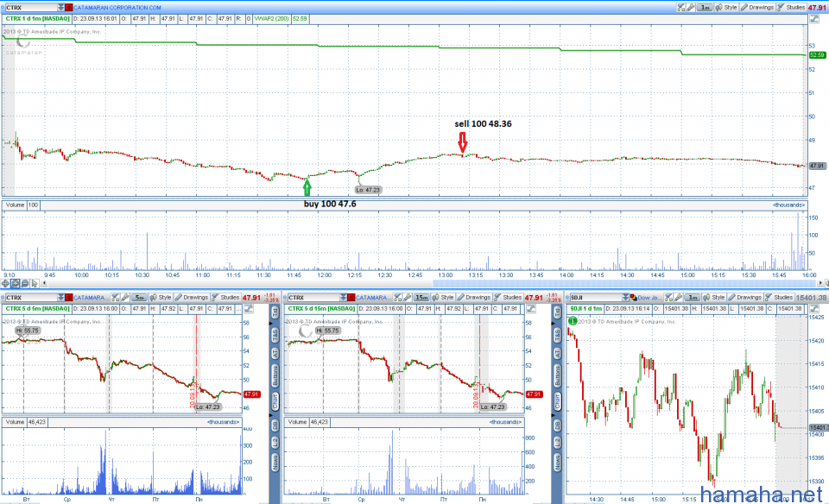The width and height of the screenshot is (829, 504).
Task: Open Studies menu on $DJI chart
Action: point(779,298)
